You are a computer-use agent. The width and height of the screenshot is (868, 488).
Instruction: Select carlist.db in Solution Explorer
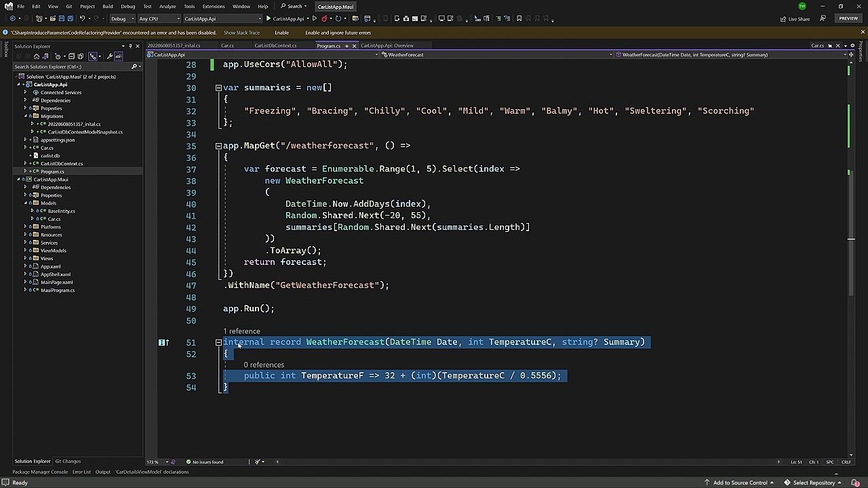tap(50, 155)
